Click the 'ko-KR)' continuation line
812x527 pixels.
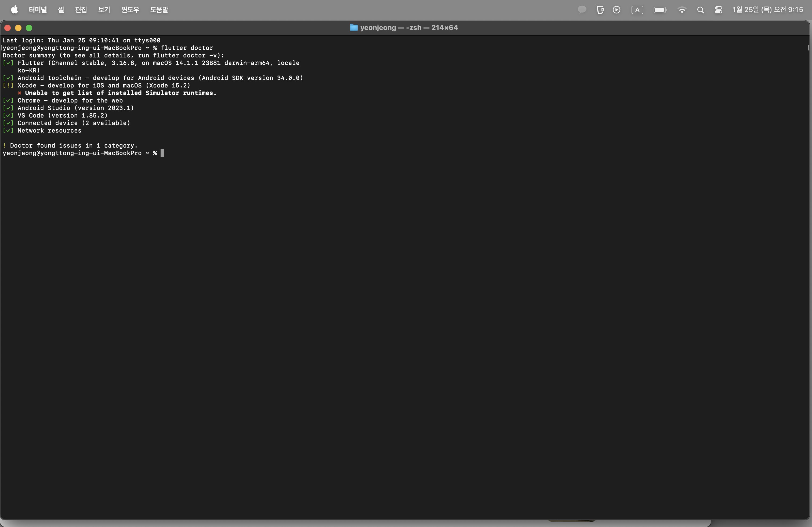tap(29, 70)
